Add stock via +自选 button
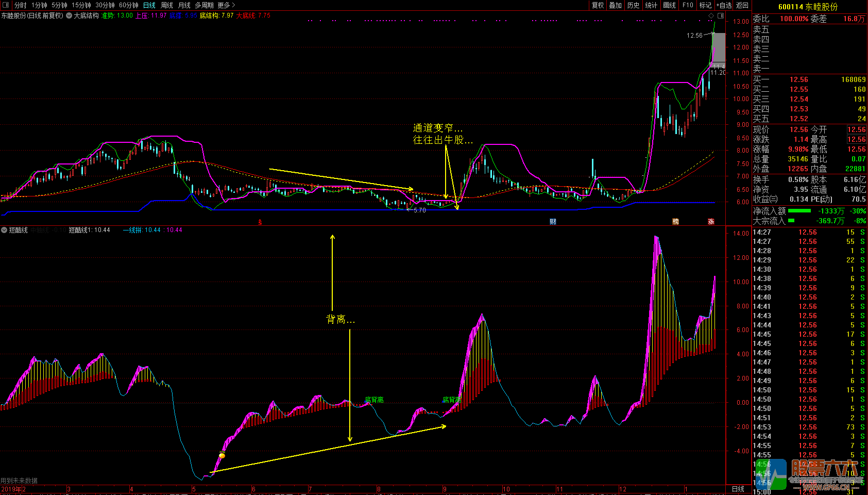 [x=724, y=5]
